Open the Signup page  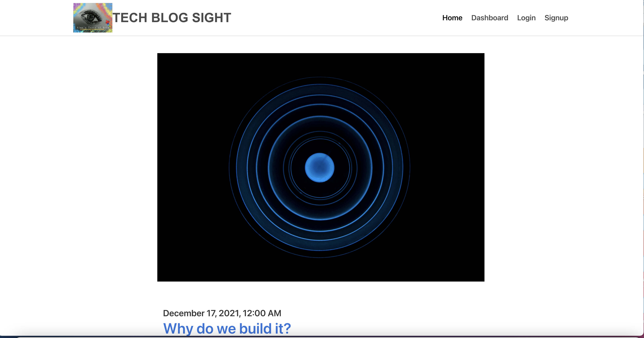[x=556, y=18]
